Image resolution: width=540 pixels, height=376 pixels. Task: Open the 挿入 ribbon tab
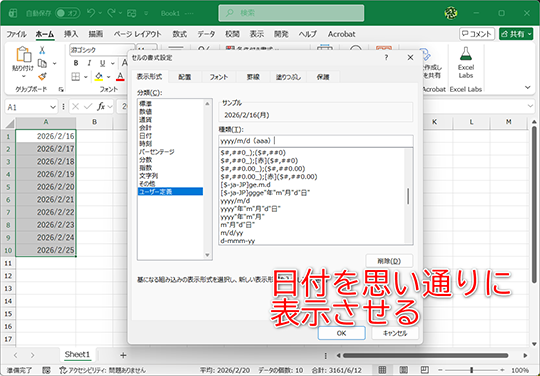71,34
